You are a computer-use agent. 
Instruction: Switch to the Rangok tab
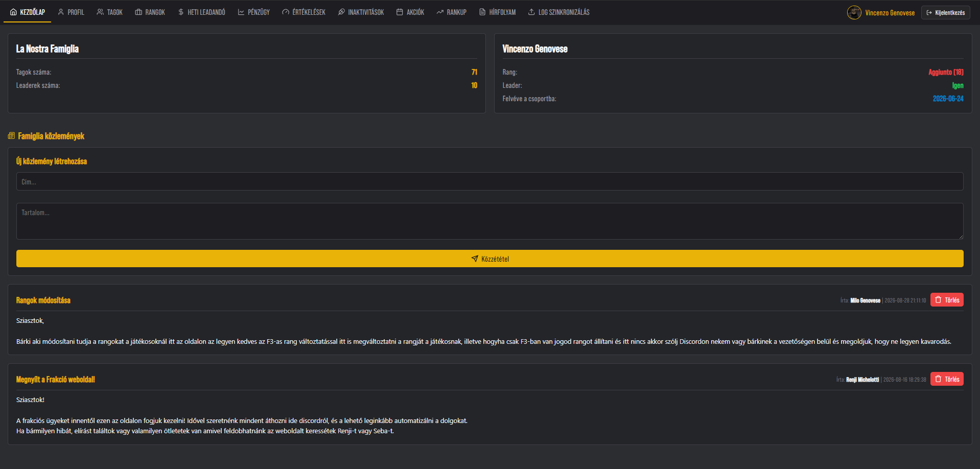[x=150, y=12]
